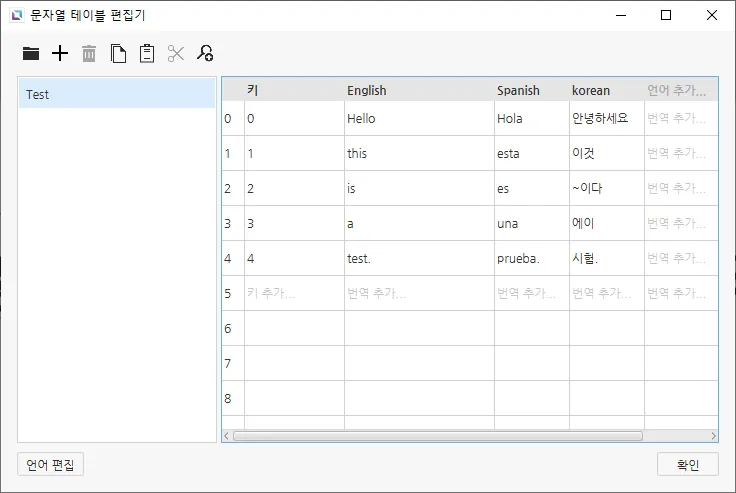Click the open folder toolbar icon

31,54
